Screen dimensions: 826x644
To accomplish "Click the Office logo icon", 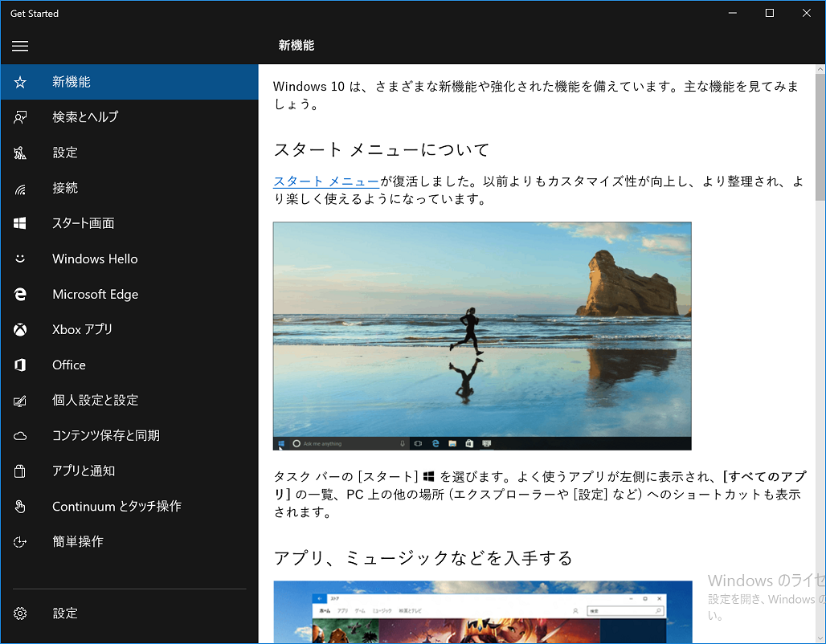I will [20, 365].
